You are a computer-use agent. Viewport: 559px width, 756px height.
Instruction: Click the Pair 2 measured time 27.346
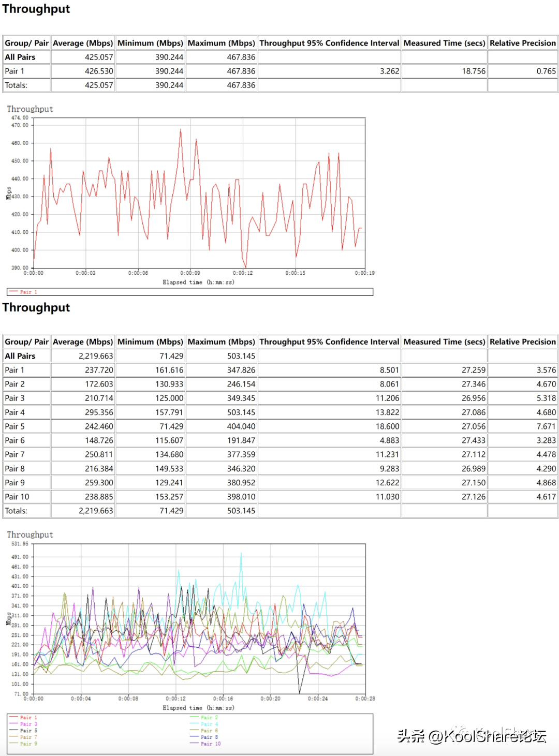474,384
